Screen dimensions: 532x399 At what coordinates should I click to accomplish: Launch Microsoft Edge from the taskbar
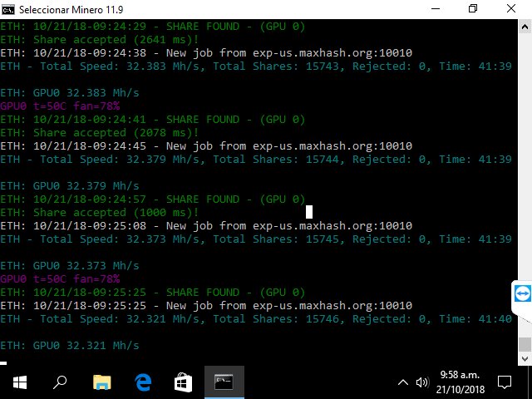(143, 382)
